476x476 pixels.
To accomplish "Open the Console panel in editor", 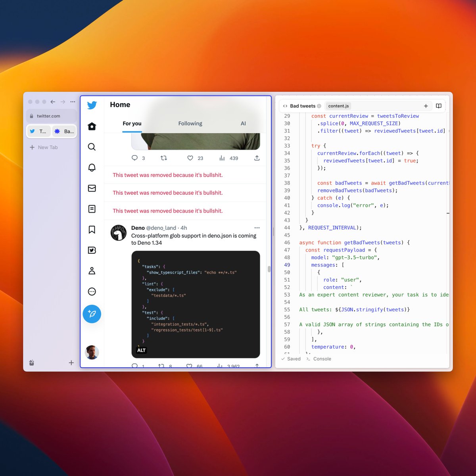I will (x=319, y=359).
